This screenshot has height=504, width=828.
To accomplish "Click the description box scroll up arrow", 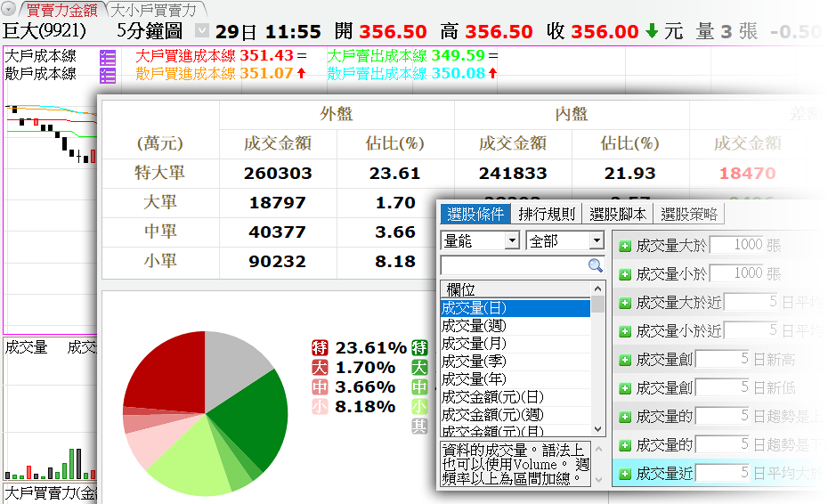I will tap(598, 449).
